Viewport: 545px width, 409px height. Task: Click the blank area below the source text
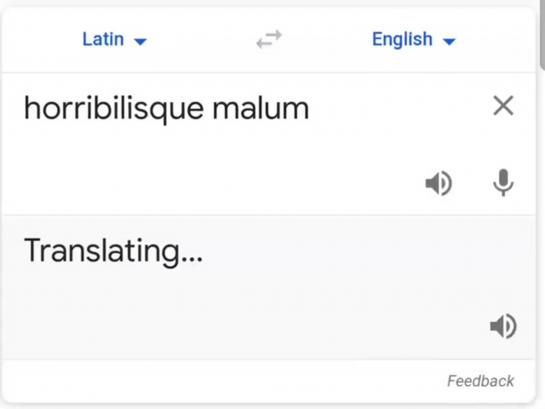[x=209, y=167]
